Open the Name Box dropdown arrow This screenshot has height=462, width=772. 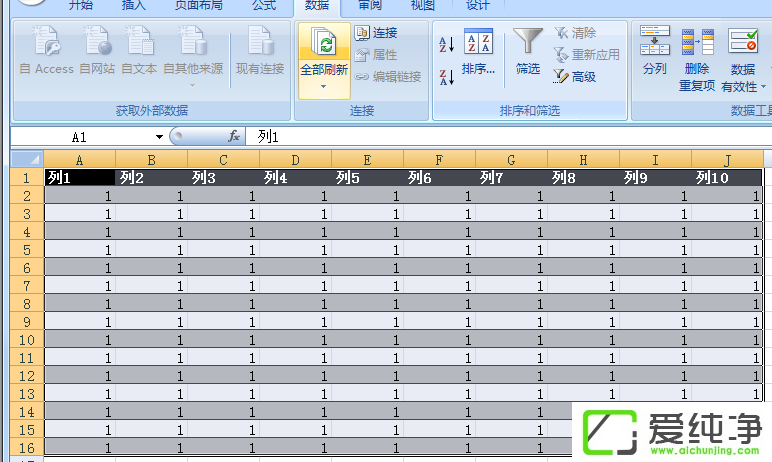coord(159,137)
